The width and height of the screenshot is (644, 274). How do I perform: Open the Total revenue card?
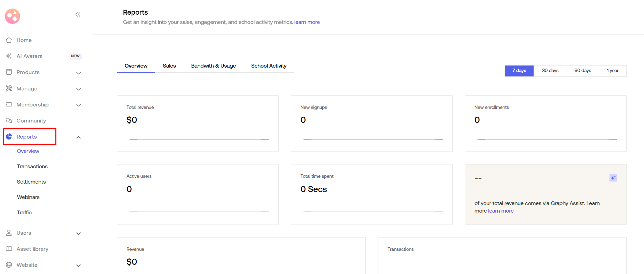tap(198, 123)
